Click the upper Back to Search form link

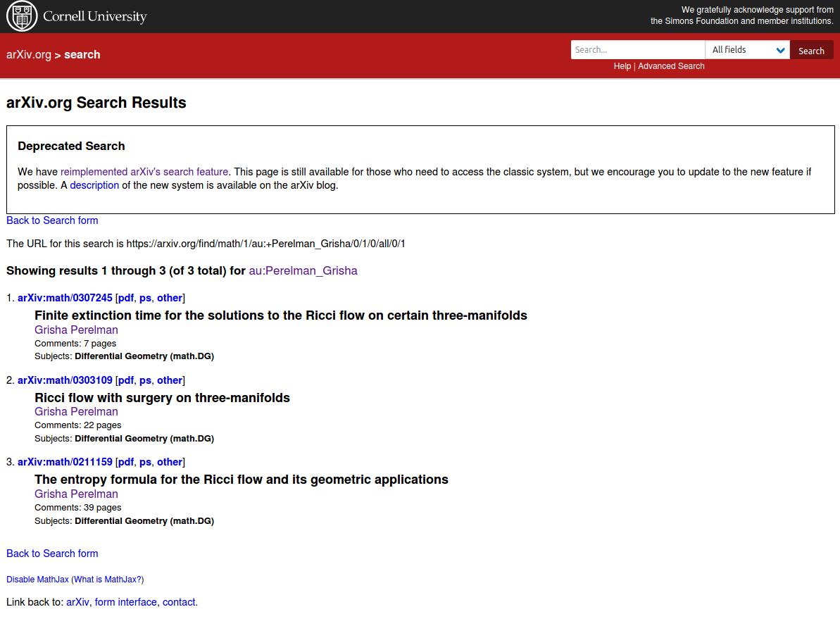52,220
